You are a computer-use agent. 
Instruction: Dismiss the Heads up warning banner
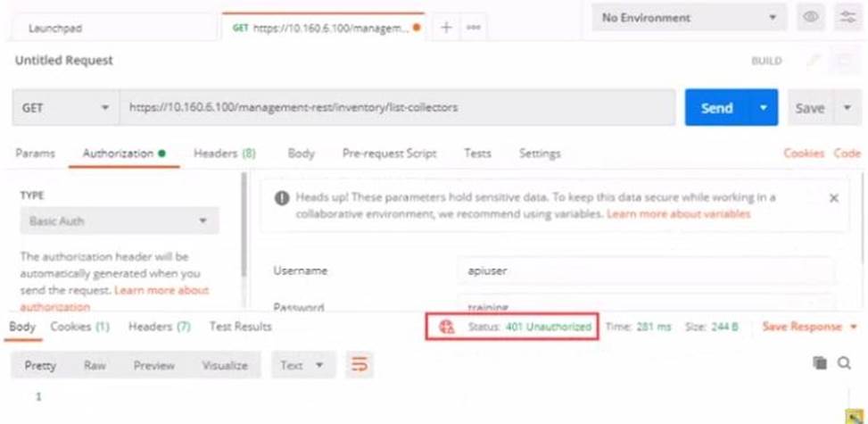[x=834, y=198]
